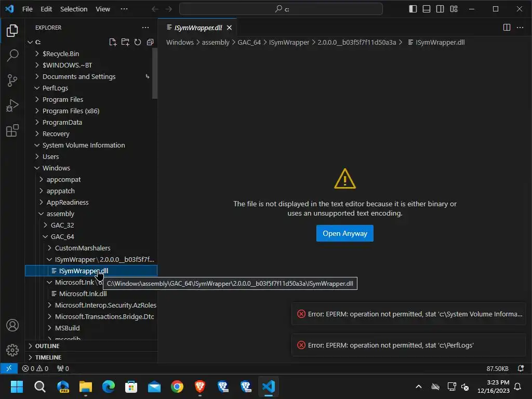Open the Extensions view
Viewport: 532px width, 399px height.
click(12, 130)
